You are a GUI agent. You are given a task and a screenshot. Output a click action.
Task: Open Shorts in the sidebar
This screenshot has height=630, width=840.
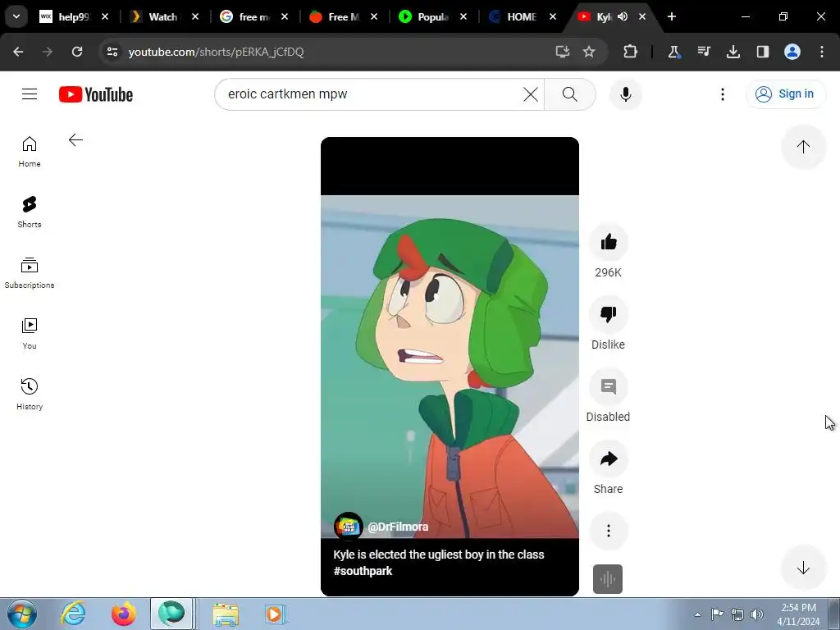30,212
